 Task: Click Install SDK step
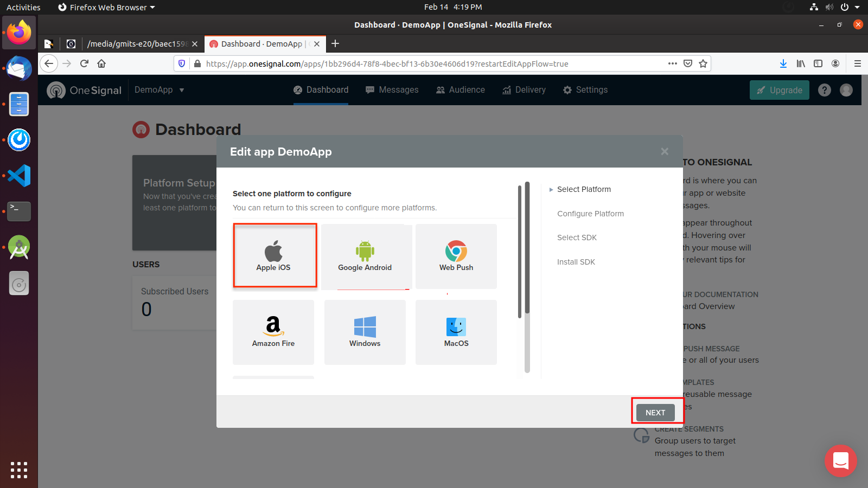(x=576, y=262)
